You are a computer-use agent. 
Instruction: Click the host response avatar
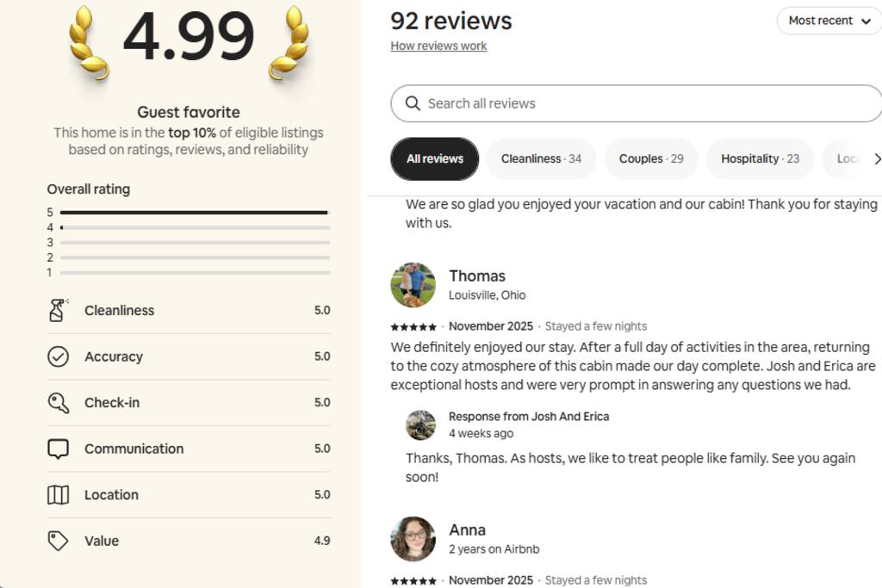click(420, 424)
